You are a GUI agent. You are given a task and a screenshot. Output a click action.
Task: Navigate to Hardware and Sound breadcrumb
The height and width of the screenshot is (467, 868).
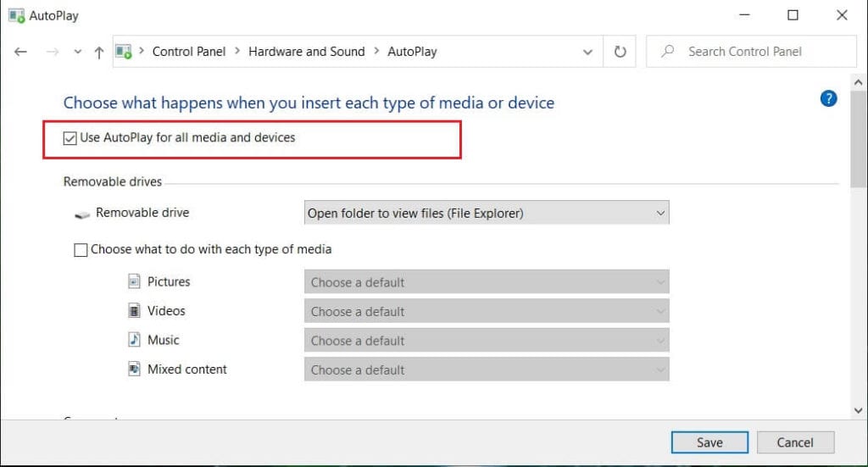click(306, 52)
